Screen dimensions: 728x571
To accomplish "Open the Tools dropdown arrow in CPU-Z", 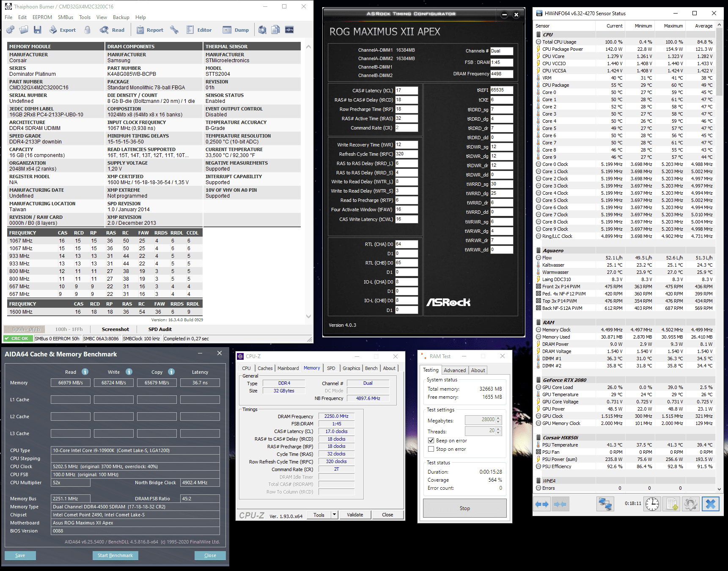I will (334, 515).
